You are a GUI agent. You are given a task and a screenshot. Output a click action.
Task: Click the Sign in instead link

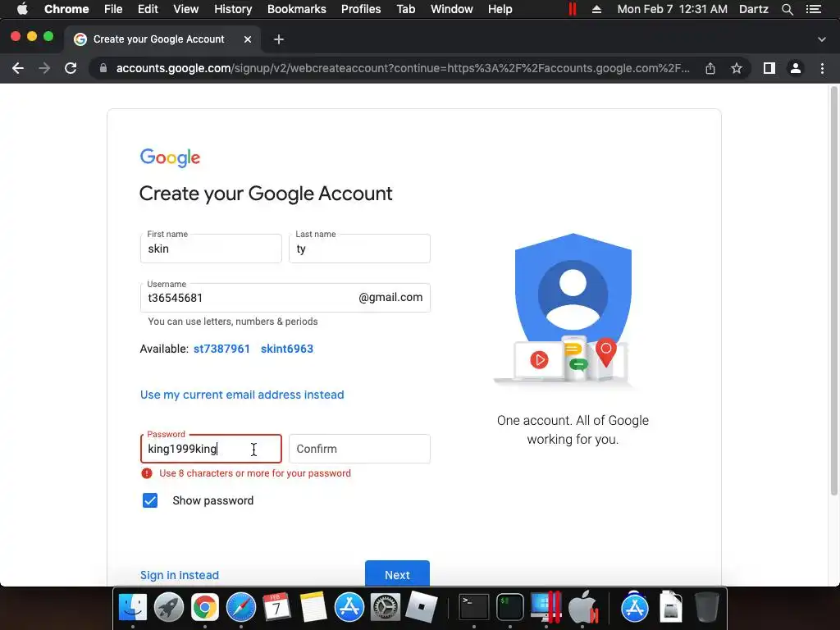click(x=180, y=575)
